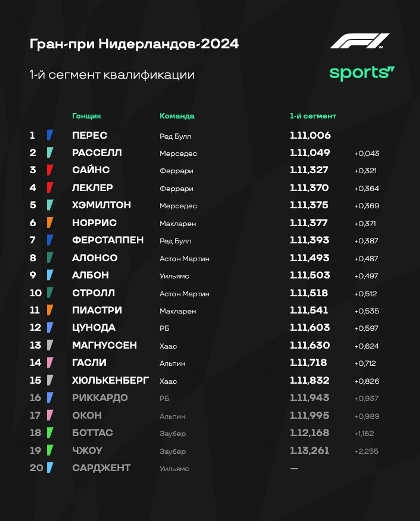This screenshot has height=521, width=420.
Task: Click team name Астон Мартин for АЛОНСО
Action: tap(184, 259)
